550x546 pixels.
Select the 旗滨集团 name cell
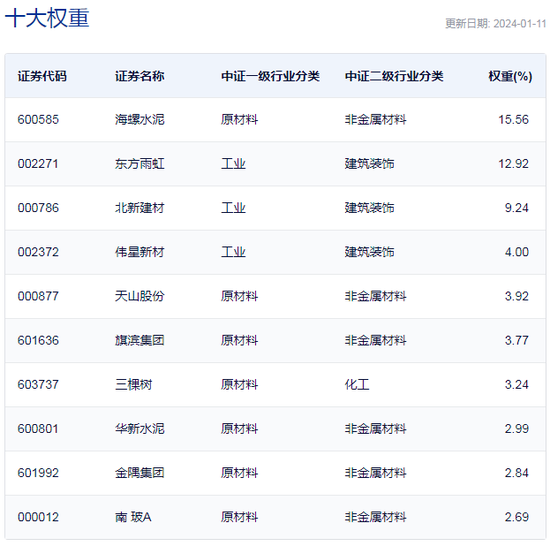tap(140, 341)
